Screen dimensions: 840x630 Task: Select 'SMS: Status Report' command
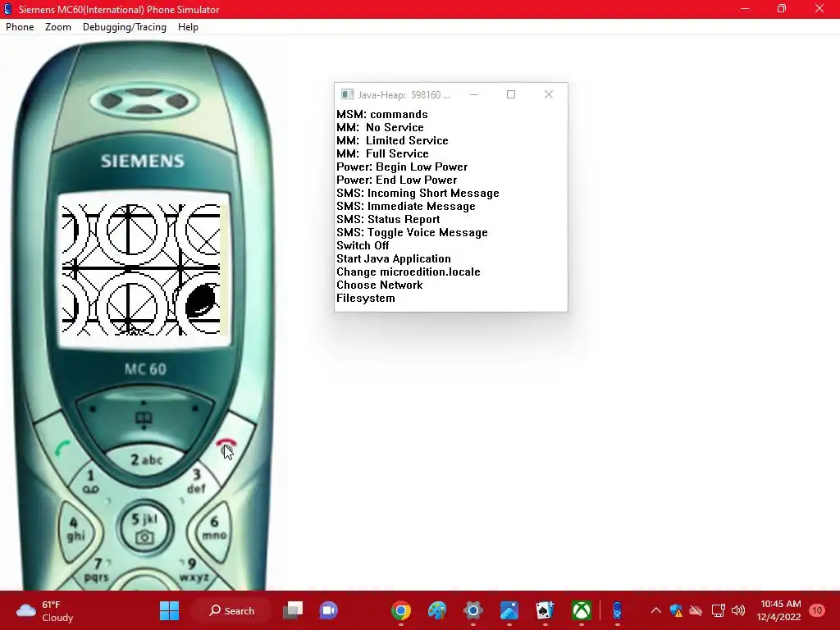pyautogui.click(x=388, y=219)
